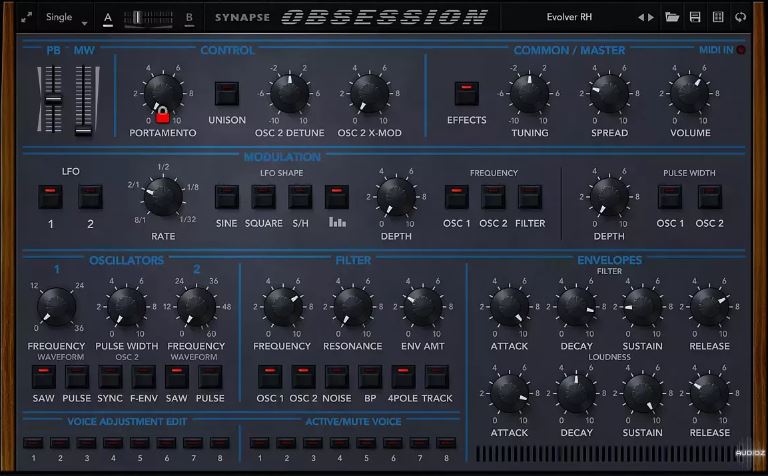Toggle oscillator 1 Pulse waveform
The image size is (768, 476).
tap(77, 377)
